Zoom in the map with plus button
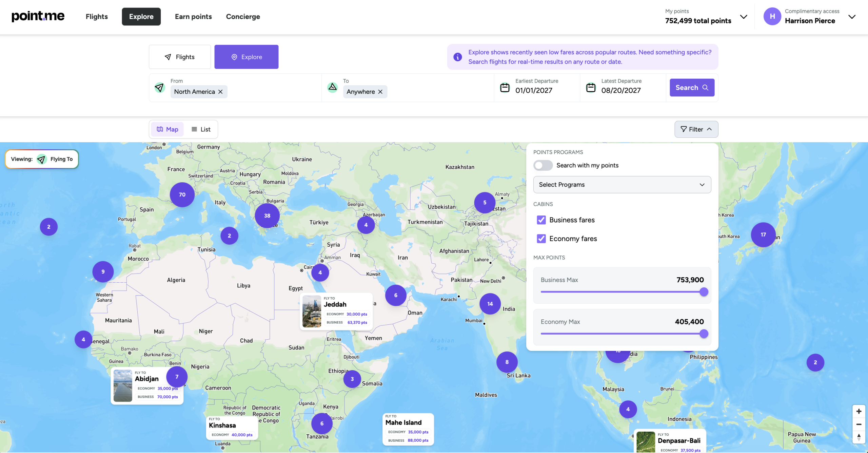The width and height of the screenshot is (868, 453). (x=859, y=411)
